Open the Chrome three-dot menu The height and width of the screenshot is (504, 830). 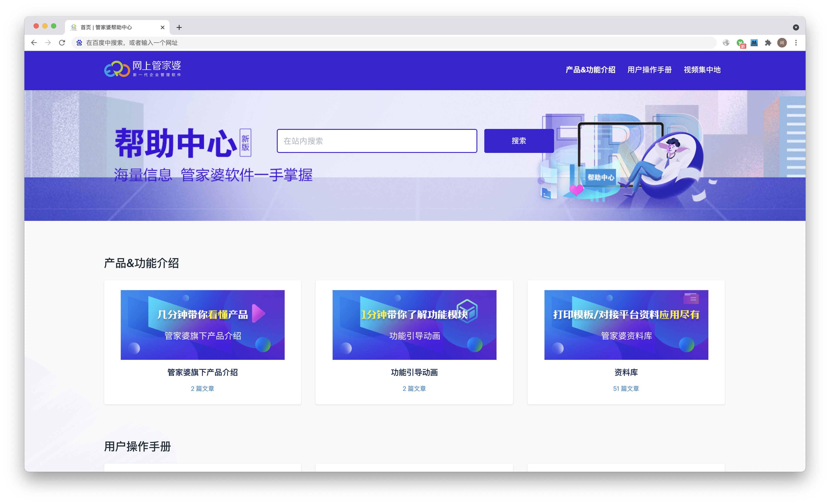(x=796, y=43)
